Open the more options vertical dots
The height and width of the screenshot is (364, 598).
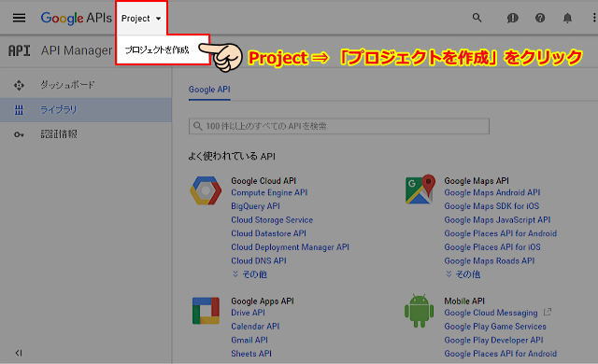[x=594, y=18]
